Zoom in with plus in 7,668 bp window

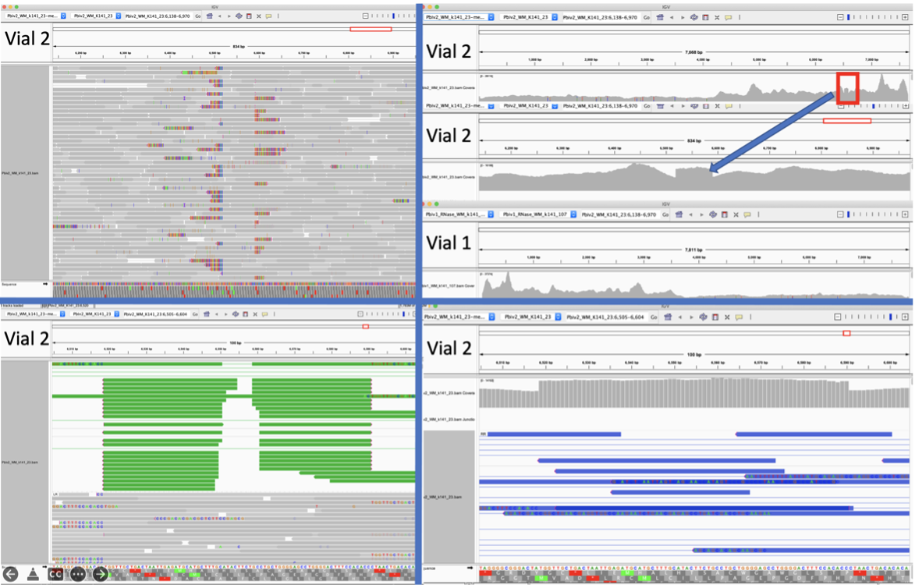(905, 17)
